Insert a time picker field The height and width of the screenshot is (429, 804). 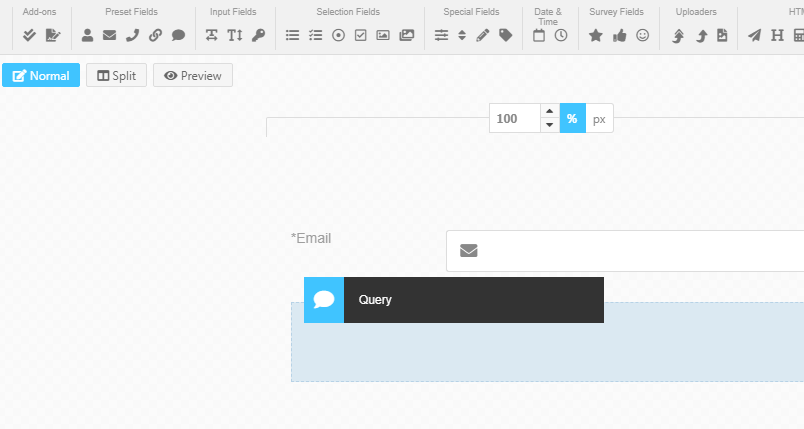coord(561,35)
